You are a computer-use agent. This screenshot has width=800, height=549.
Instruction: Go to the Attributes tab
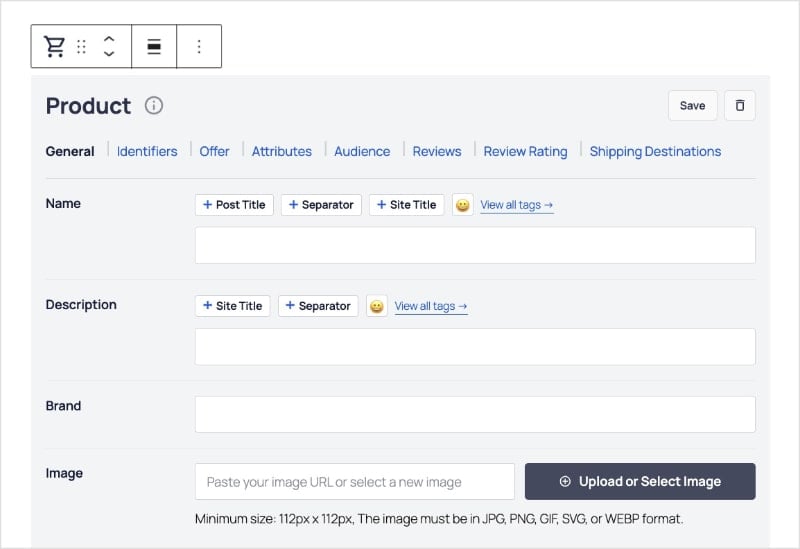[282, 152]
